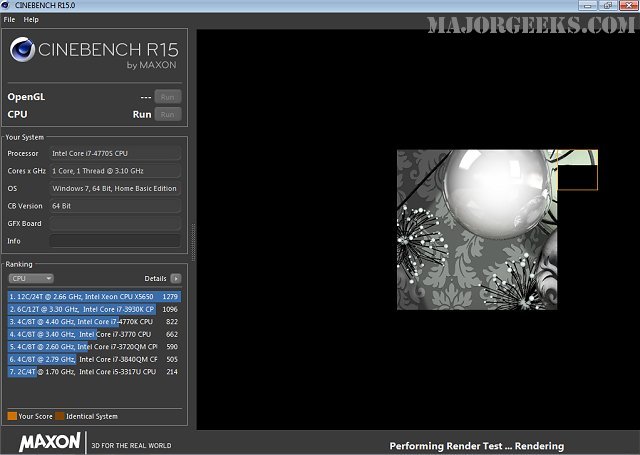This screenshot has width=640, height=455.
Task: Click the MAXON logo in footer
Action: pos(50,442)
